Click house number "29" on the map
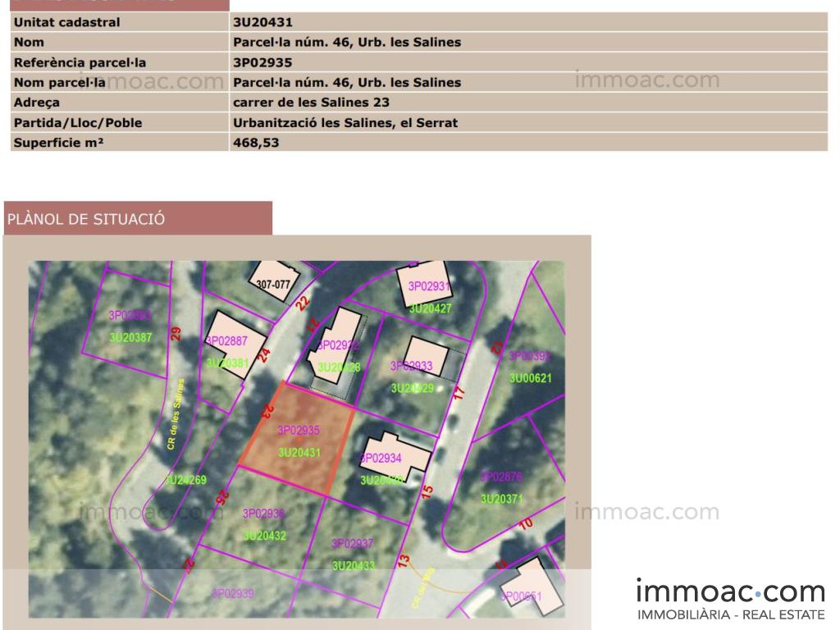 (x=176, y=334)
